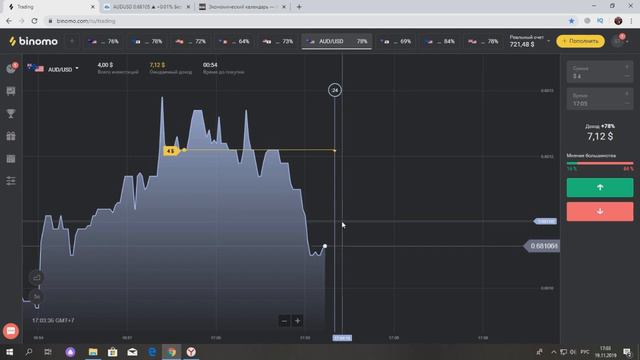This screenshot has height=360, width=640.
Task: Open the chart timeframe 5s button
Action: [x=37, y=296]
